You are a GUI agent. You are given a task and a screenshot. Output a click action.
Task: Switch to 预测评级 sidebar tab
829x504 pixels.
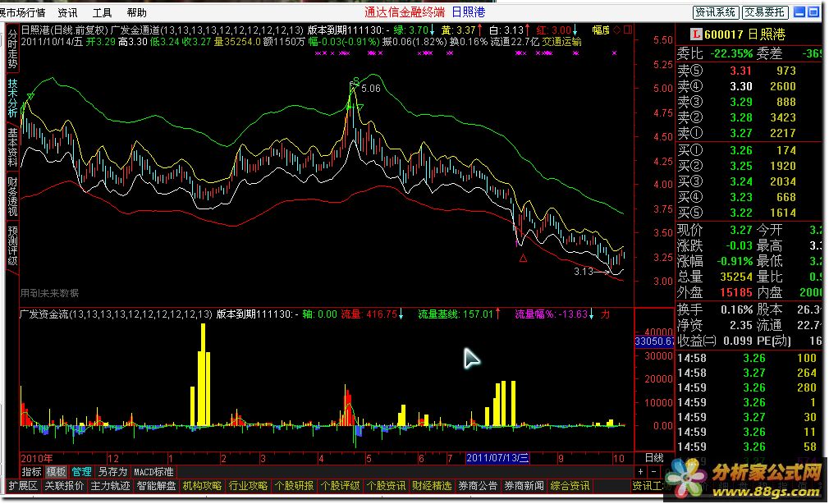tap(12, 246)
